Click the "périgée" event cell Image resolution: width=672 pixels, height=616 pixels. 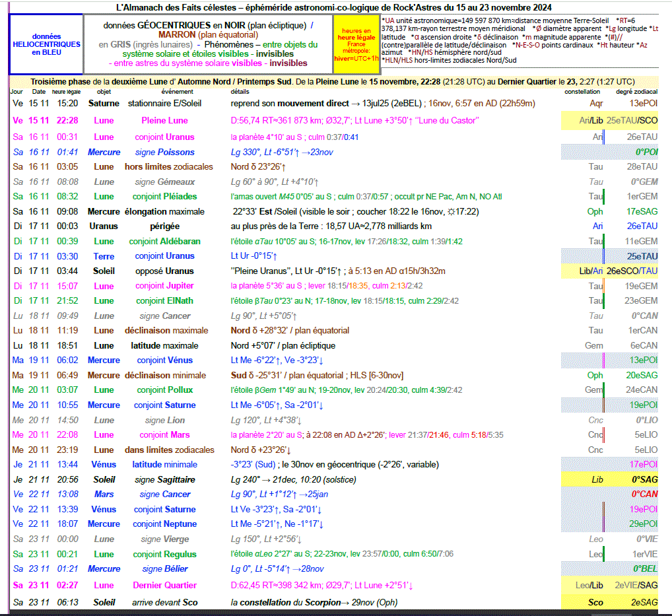[x=164, y=226]
